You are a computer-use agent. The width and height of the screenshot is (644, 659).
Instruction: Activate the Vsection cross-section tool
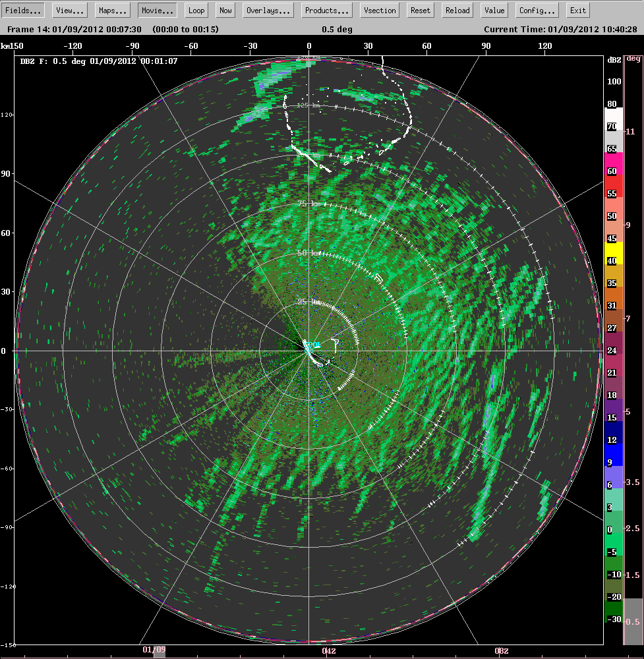(x=379, y=10)
